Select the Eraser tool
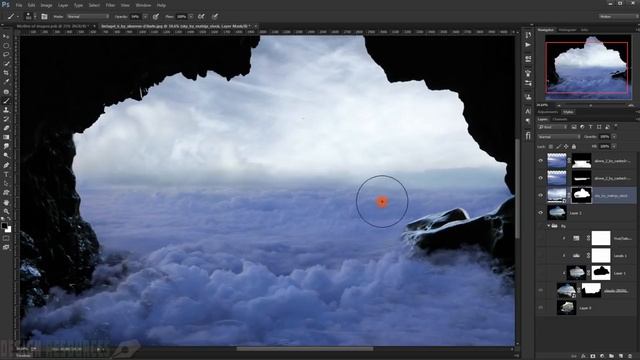Screen dimensions: 640x360 click(x=6, y=128)
